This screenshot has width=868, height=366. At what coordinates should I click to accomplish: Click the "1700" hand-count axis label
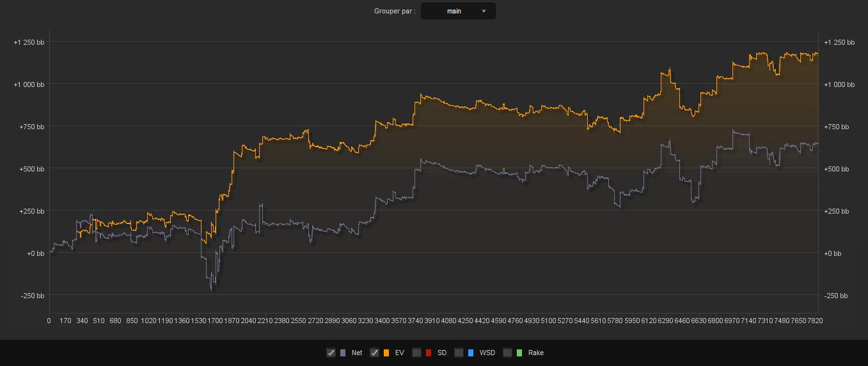(x=215, y=321)
